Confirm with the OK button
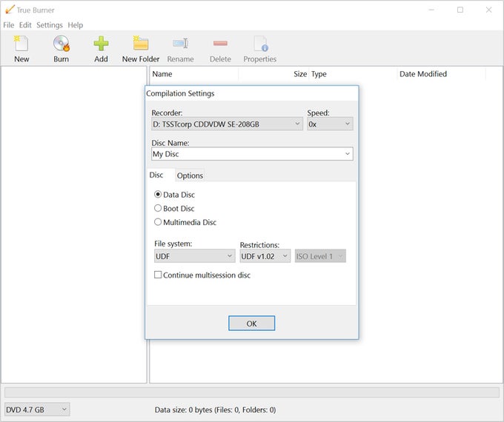This screenshot has width=504, height=422. click(x=252, y=323)
